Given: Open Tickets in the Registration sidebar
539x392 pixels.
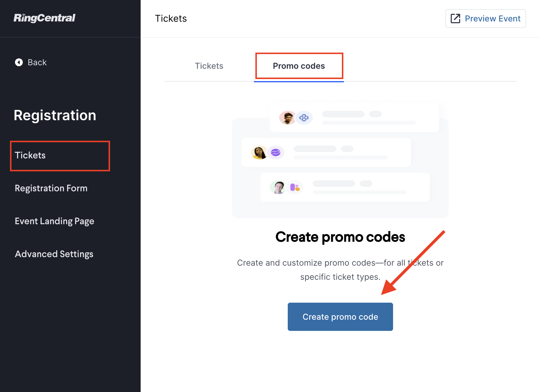Looking at the screenshot, I should coord(30,155).
